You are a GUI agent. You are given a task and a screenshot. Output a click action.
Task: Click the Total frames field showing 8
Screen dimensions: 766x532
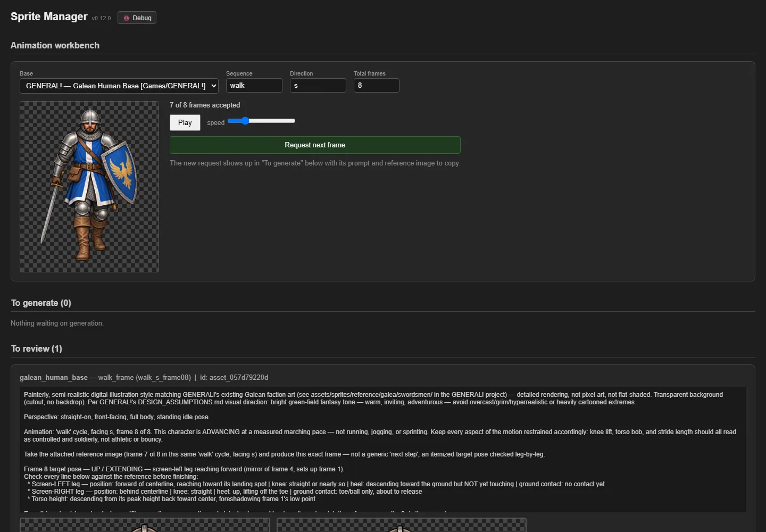(377, 86)
